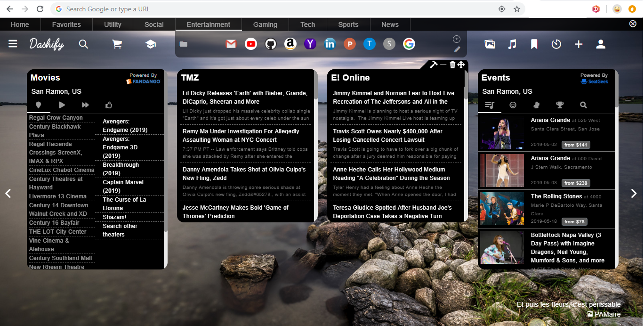Go back using the left chevron arrow
The width and height of the screenshot is (644, 326).
click(x=8, y=193)
